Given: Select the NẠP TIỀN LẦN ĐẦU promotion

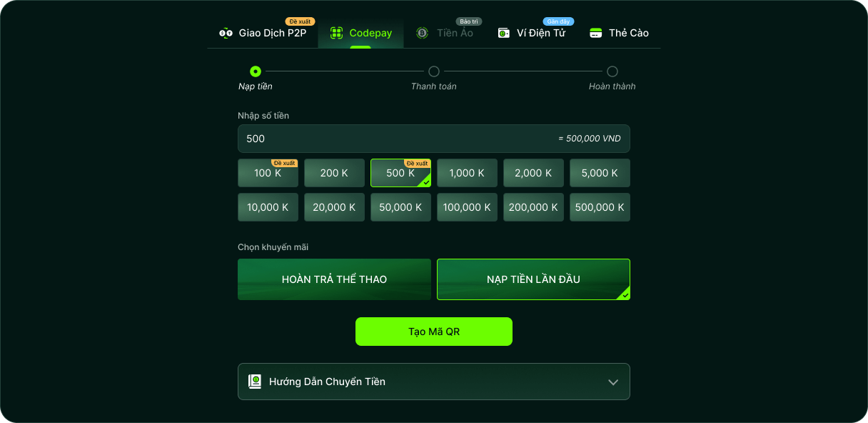Looking at the screenshot, I should pyautogui.click(x=533, y=279).
